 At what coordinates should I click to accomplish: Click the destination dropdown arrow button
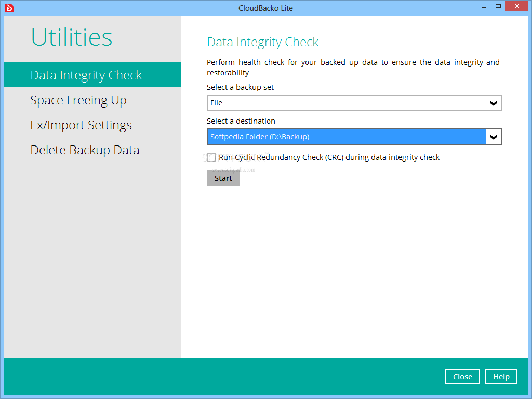click(x=494, y=137)
